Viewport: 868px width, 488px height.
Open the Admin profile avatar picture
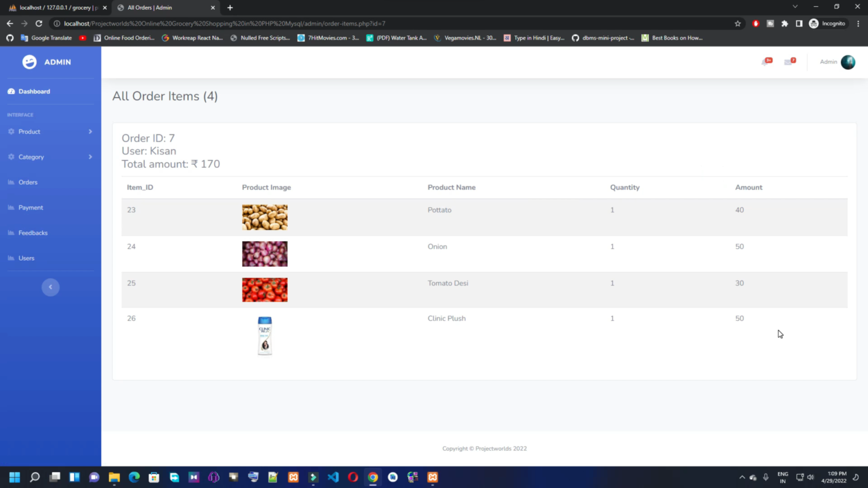point(847,62)
